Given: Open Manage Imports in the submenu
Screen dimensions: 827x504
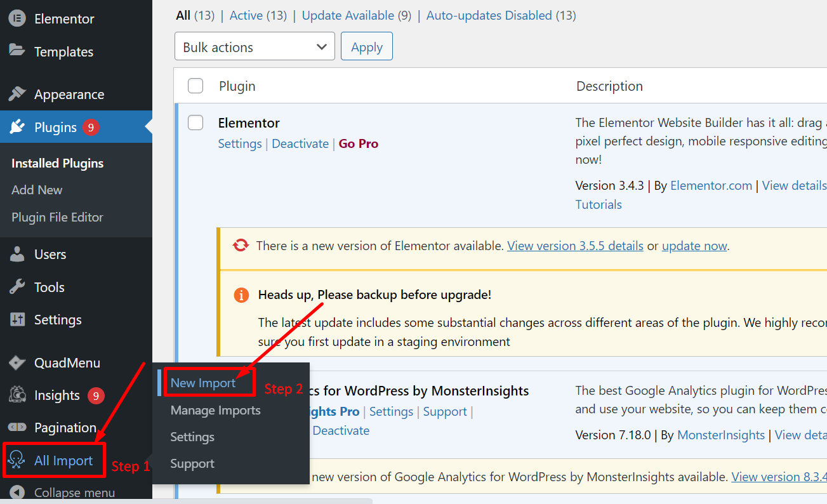Looking at the screenshot, I should (x=215, y=410).
